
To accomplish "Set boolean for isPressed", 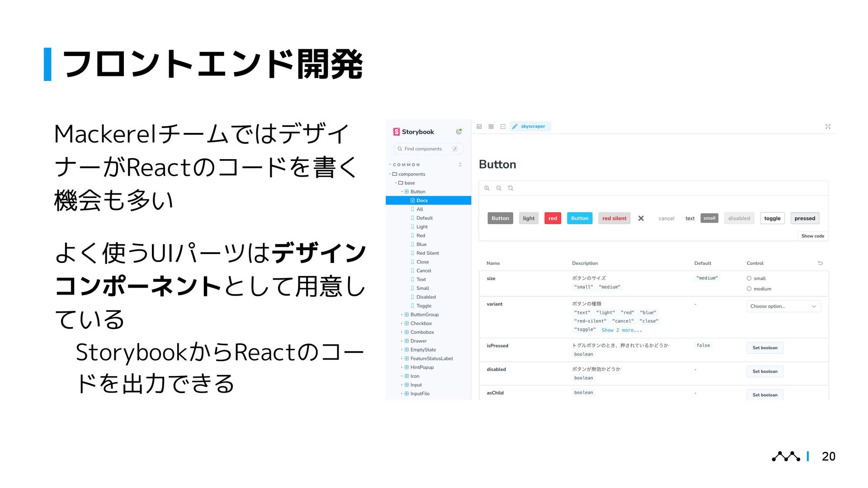I will click(x=765, y=348).
